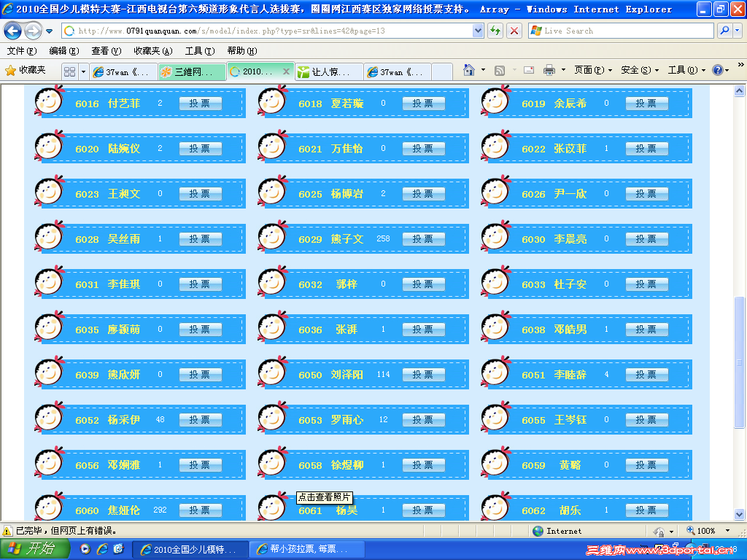
Task: Open the Print options dropdown arrow
Action: pyautogui.click(x=564, y=70)
